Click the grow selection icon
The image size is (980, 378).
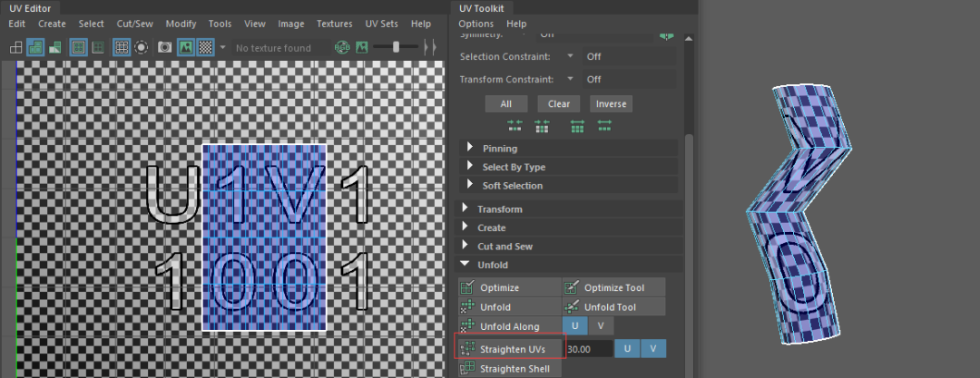pos(577,126)
